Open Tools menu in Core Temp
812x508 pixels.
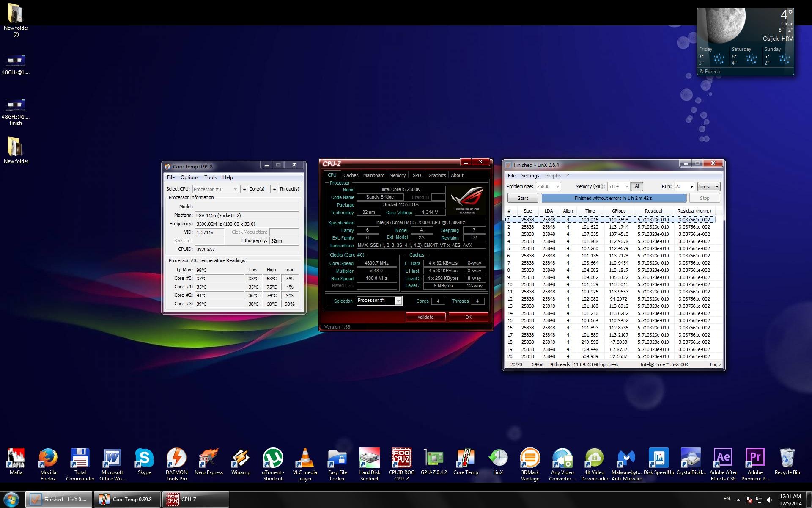210,177
